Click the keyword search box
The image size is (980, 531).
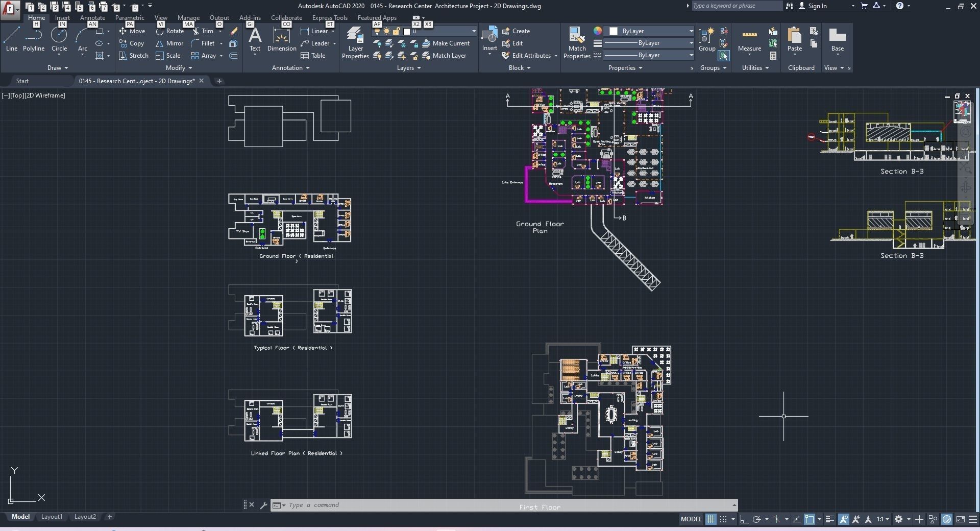[737, 6]
